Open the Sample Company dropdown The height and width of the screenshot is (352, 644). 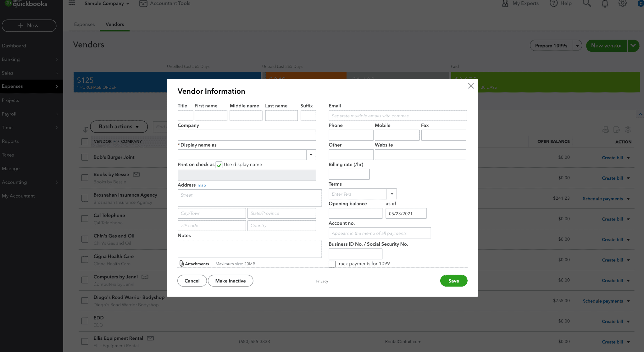(107, 3)
